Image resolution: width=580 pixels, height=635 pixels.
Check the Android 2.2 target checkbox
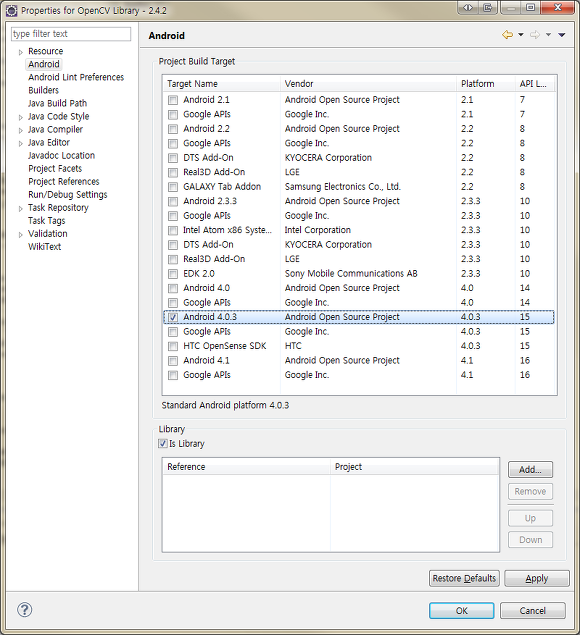click(x=173, y=129)
